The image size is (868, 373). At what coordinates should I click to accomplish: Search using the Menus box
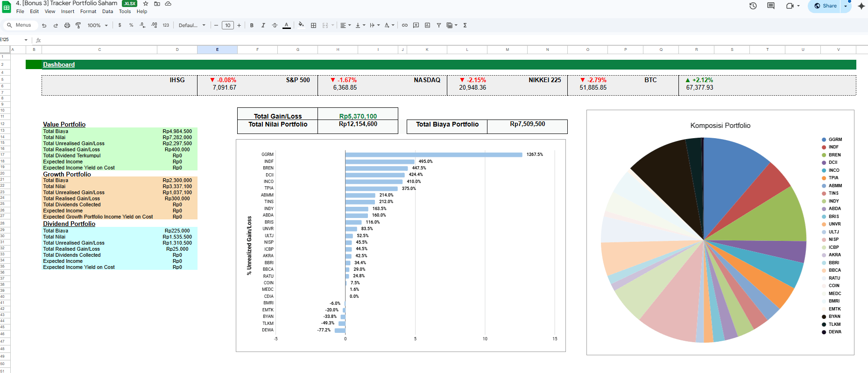20,25
